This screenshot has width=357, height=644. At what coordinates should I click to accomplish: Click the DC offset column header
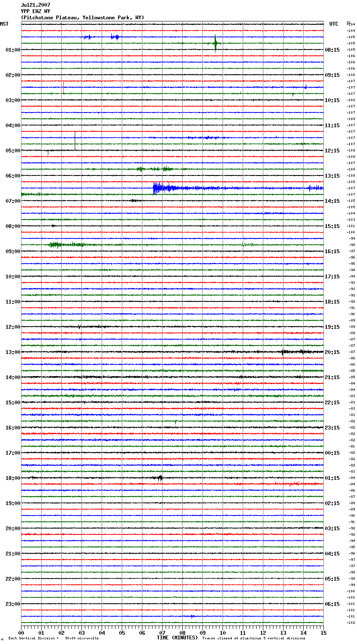[349, 22]
